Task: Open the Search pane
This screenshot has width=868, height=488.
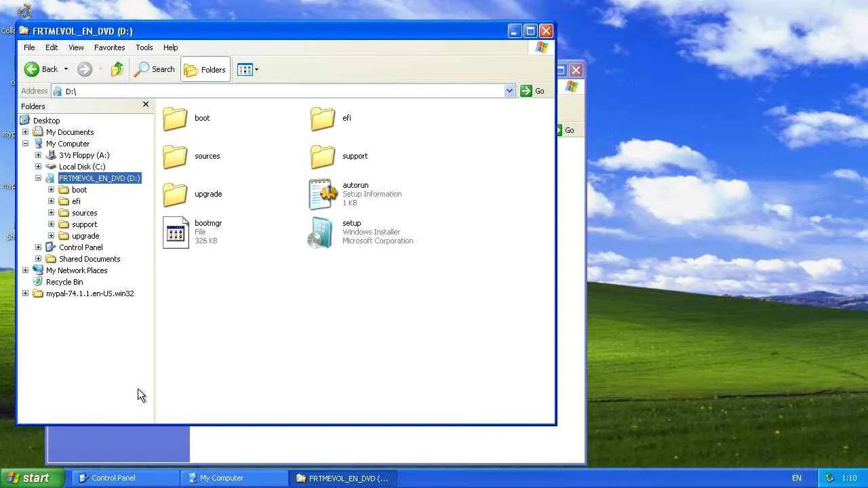Action: [x=155, y=69]
